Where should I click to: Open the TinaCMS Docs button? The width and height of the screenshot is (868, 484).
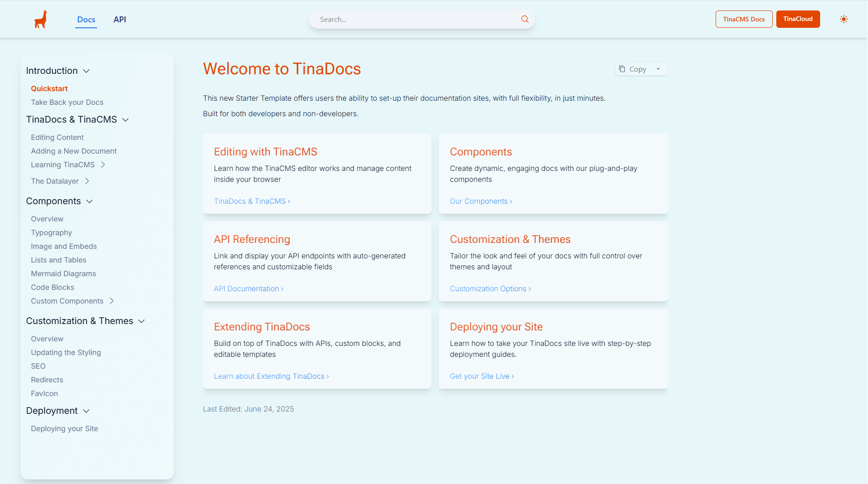[743, 19]
